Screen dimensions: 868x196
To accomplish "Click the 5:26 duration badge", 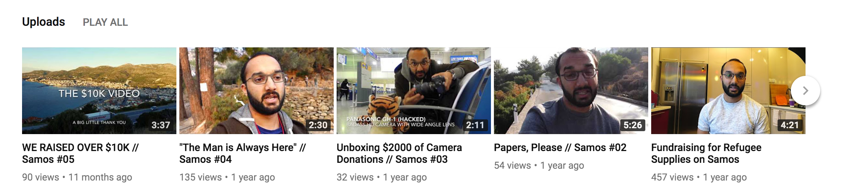I will [x=632, y=125].
